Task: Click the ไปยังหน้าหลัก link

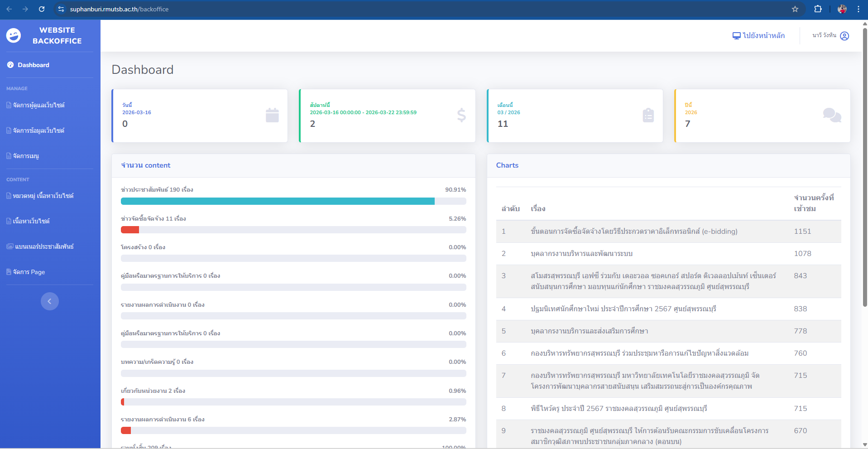Action: tap(759, 35)
